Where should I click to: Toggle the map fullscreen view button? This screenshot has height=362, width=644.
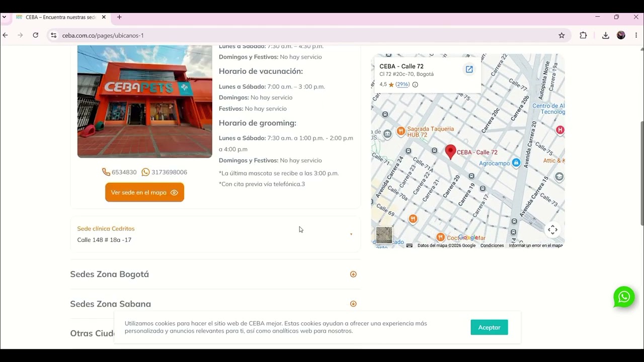552,230
